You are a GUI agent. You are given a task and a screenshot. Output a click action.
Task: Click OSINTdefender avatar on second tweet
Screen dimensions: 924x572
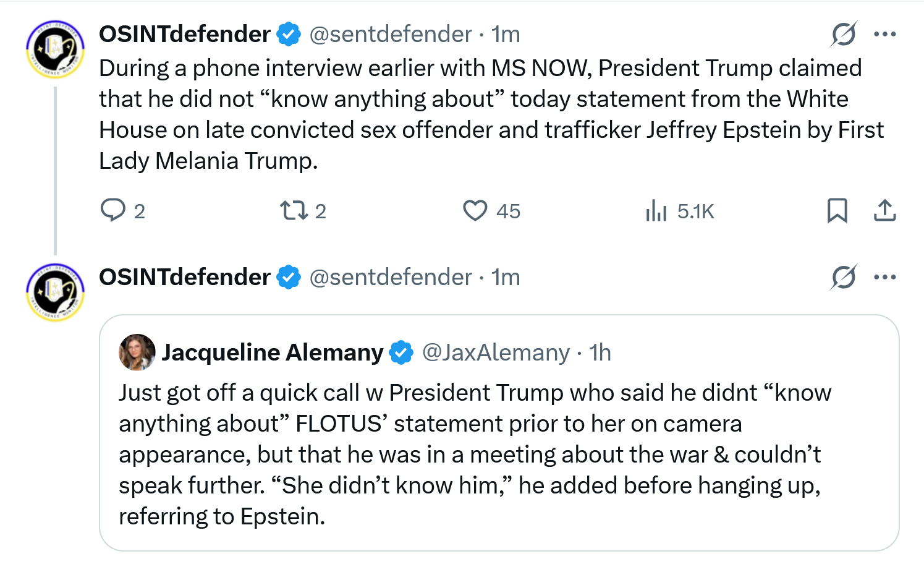pyautogui.click(x=55, y=293)
